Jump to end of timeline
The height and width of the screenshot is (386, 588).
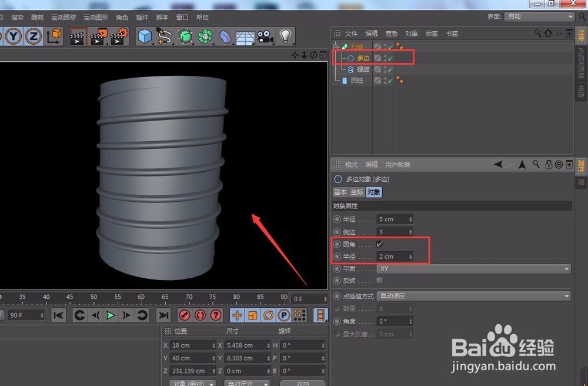[x=163, y=315]
